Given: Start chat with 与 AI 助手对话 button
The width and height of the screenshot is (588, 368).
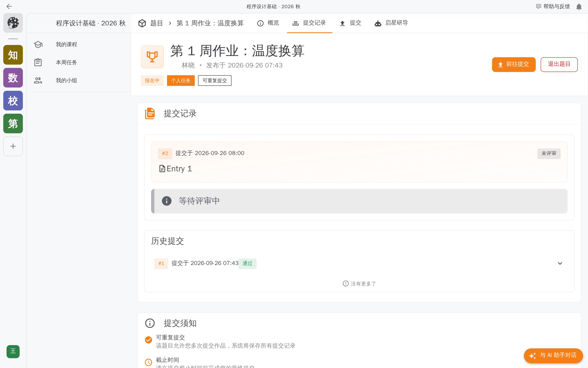Looking at the screenshot, I should (553, 355).
